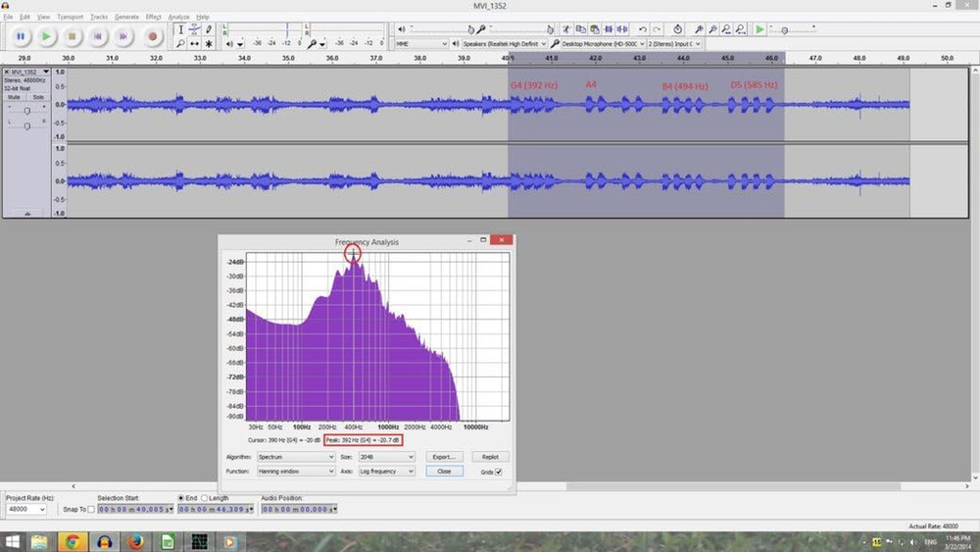Click the Fit Project zoom icon
This screenshot has height=552, width=980.
tap(741, 29)
